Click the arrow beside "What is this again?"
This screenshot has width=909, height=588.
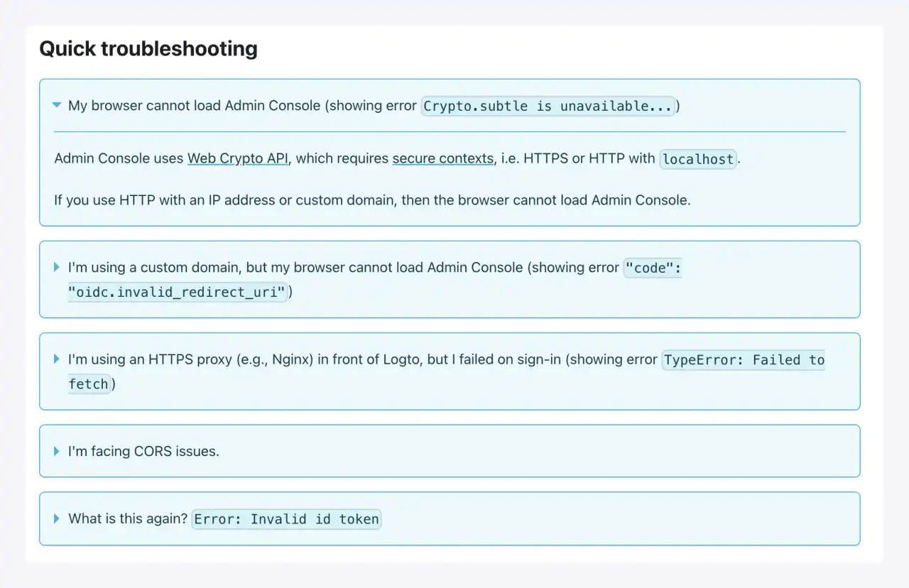tap(56, 518)
